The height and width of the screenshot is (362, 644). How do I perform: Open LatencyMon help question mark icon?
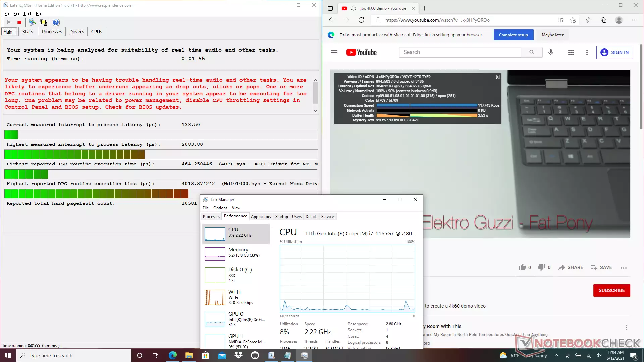(x=56, y=22)
